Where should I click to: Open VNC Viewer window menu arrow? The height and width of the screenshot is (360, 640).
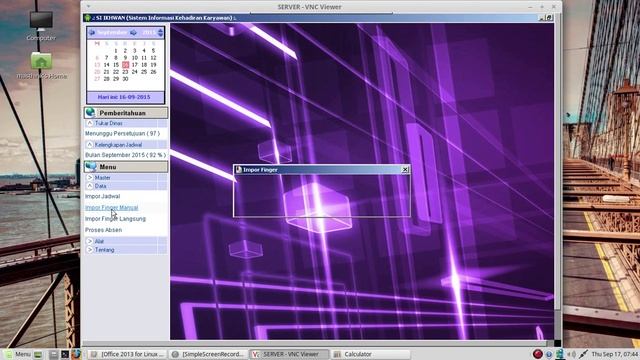(x=89, y=7)
